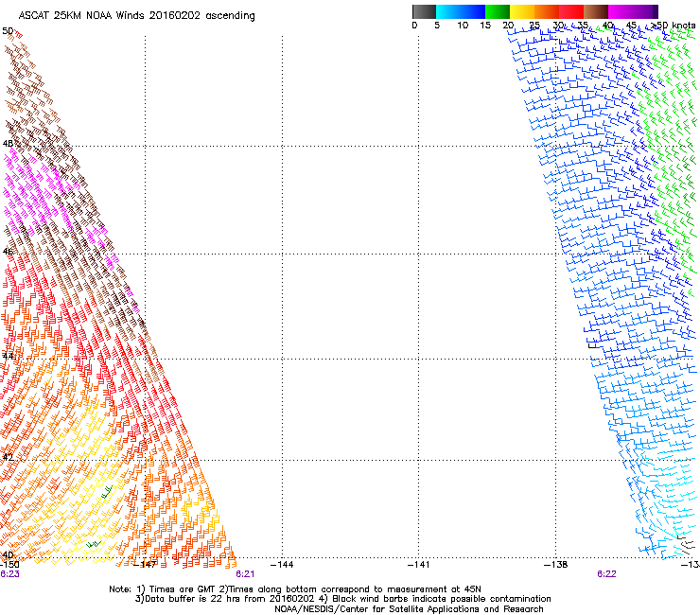The image size is (700, 615).
Task: Click the purple swath time '8:23'
Action: [x=9, y=574]
